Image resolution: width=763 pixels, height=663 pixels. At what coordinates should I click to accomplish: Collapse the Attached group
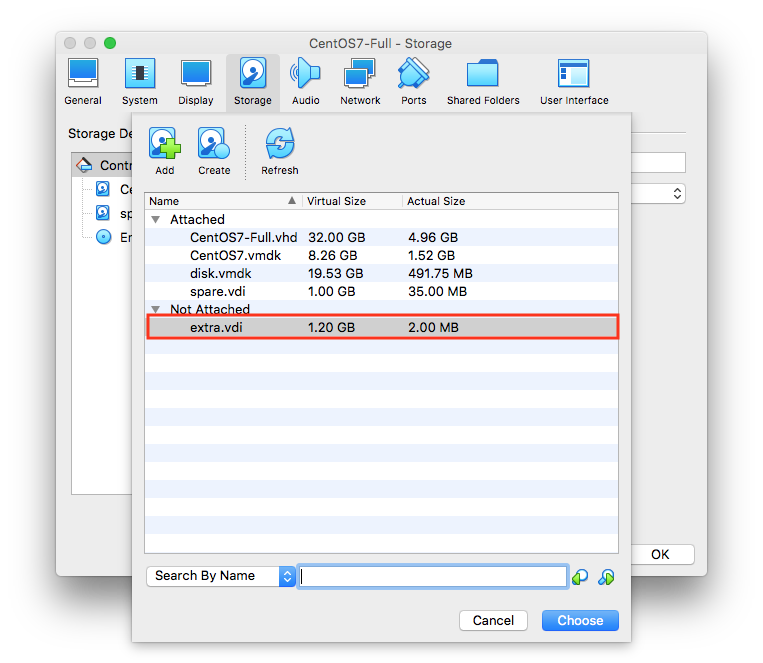[x=156, y=220]
